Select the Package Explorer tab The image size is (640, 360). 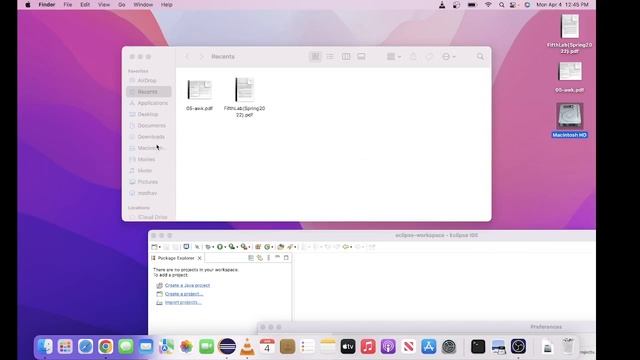[176, 258]
